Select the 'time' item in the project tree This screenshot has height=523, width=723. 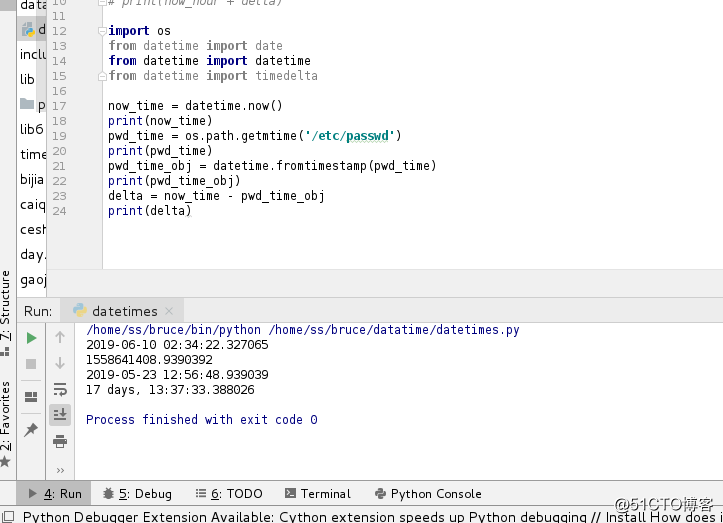click(33, 154)
